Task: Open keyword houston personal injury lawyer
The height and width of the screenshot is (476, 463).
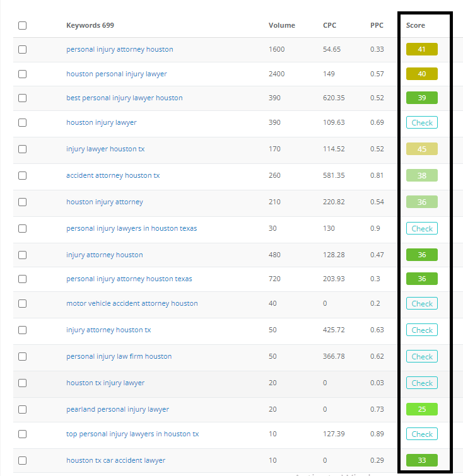Action: coord(116,74)
